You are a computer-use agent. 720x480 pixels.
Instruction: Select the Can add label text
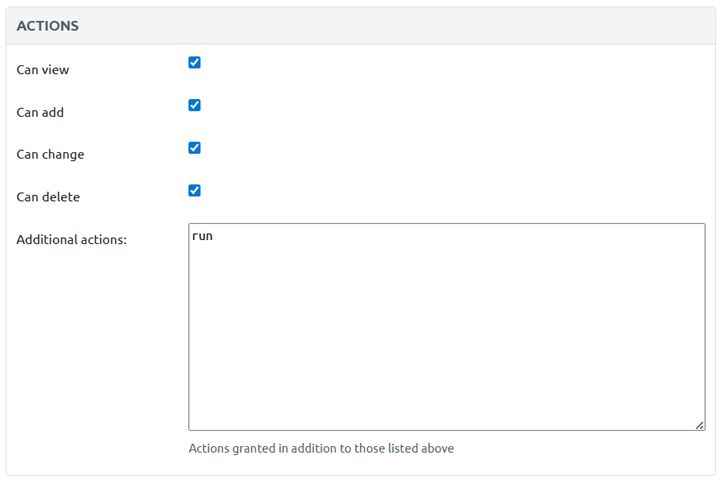click(x=40, y=113)
